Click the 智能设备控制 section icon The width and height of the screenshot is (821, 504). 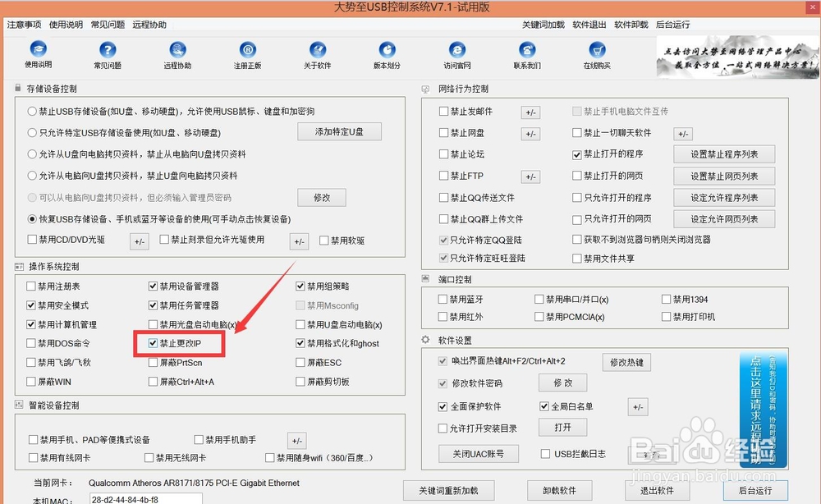point(19,405)
